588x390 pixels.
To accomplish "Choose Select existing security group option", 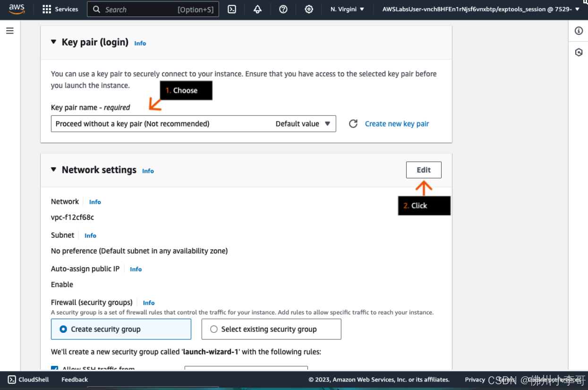I will pyautogui.click(x=214, y=329).
